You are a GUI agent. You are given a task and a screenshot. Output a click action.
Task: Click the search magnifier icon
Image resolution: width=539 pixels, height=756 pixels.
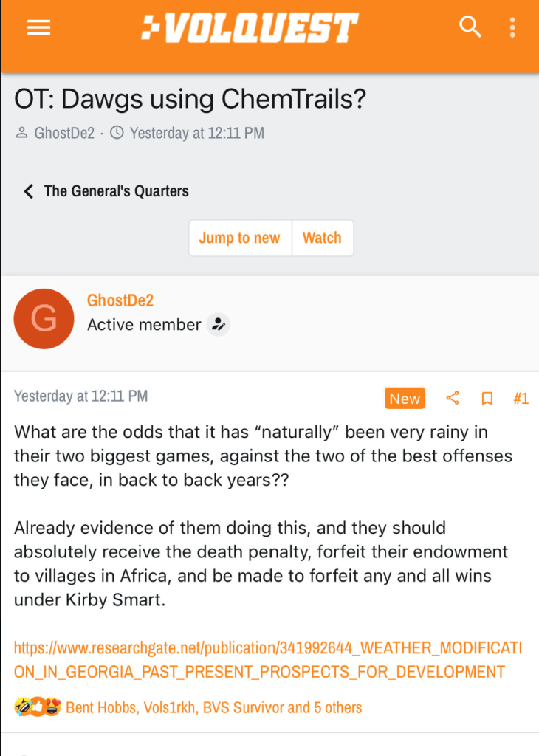click(470, 27)
